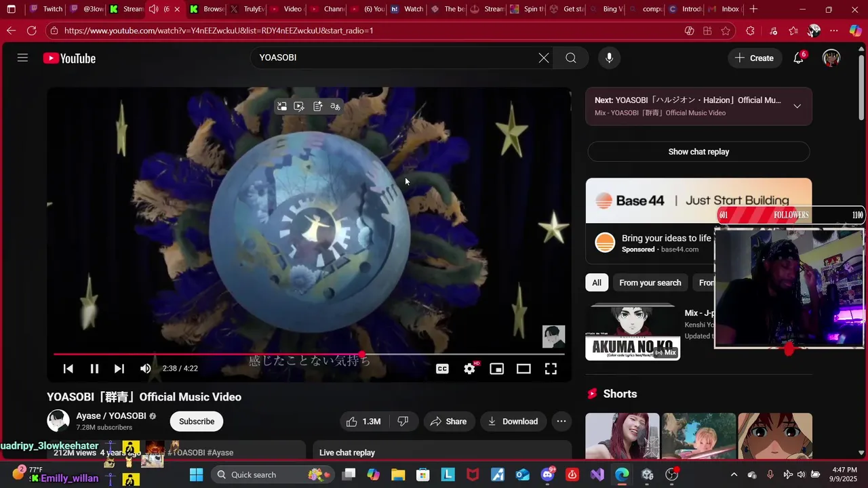This screenshot has height=488, width=868.
Task: Expand the Next up playlist panel
Action: click(797, 106)
